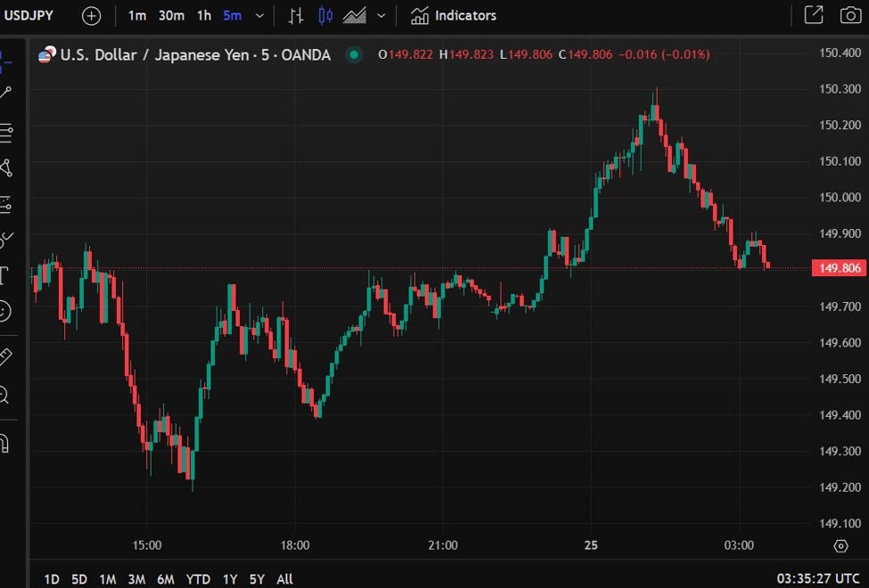Select the trend line drawing tool

(x=5, y=94)
